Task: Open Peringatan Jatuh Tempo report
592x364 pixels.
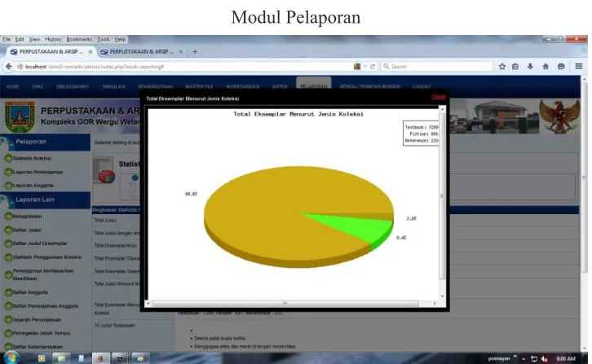Action: (41, 333)
